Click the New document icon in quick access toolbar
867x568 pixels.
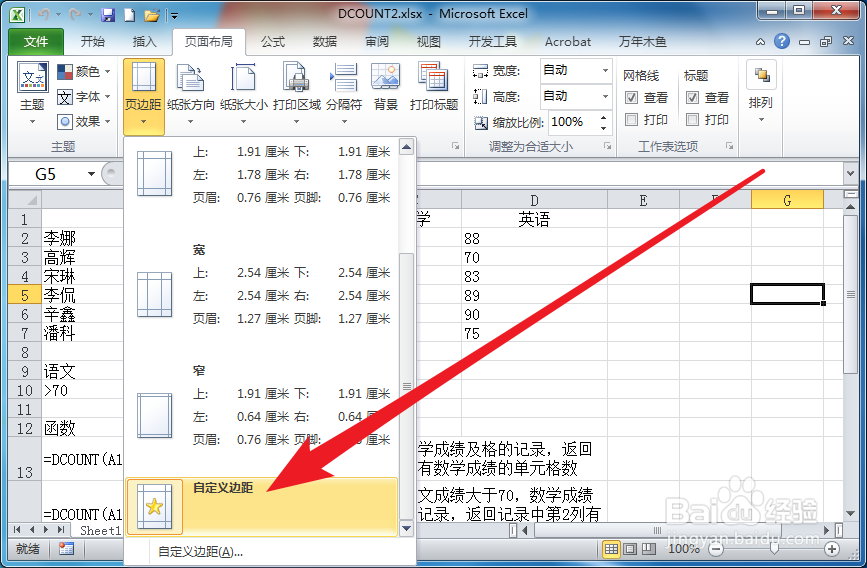(x=129, y=15)
